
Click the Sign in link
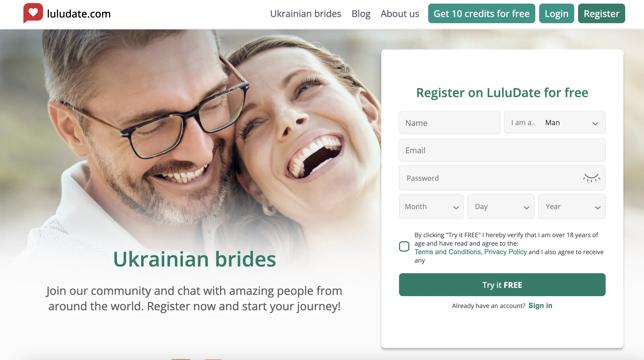(540, 306)
